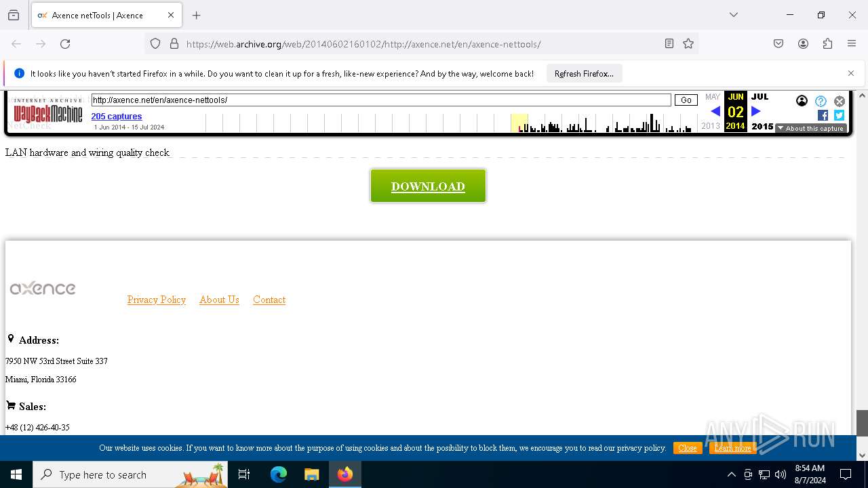This screenshot has width=868, height=488.
Task: Open the List all tabs dropdown
Action: (734, 15)
